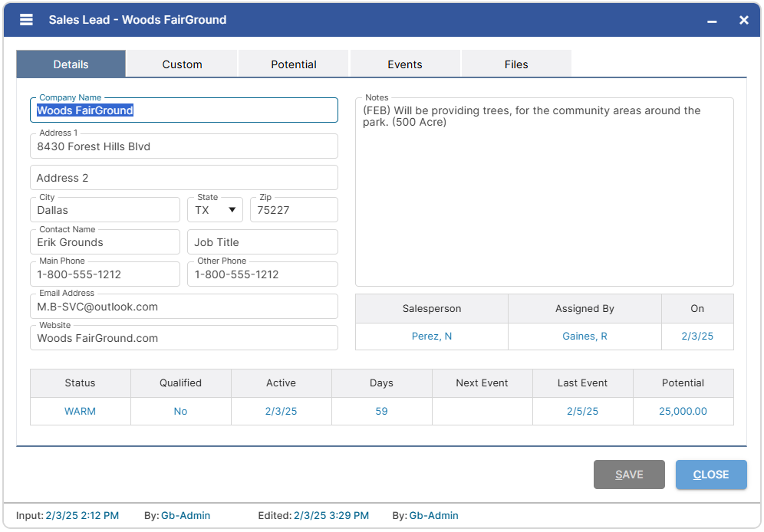Viewport: 764px width, 532px height.
Task: Switch to the Potential tab
Action: 293,64
